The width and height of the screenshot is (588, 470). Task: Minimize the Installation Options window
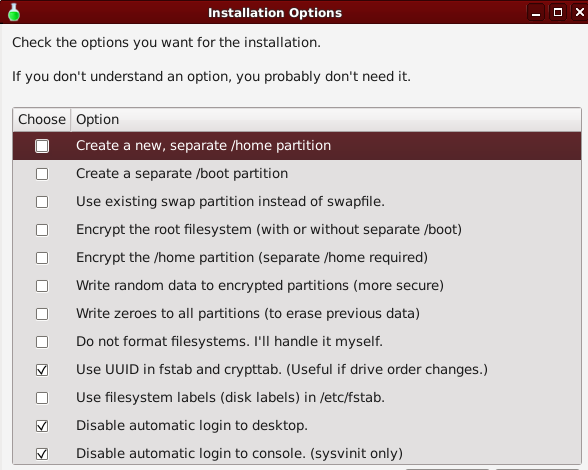pyautogui.click(x=536, y=12)
